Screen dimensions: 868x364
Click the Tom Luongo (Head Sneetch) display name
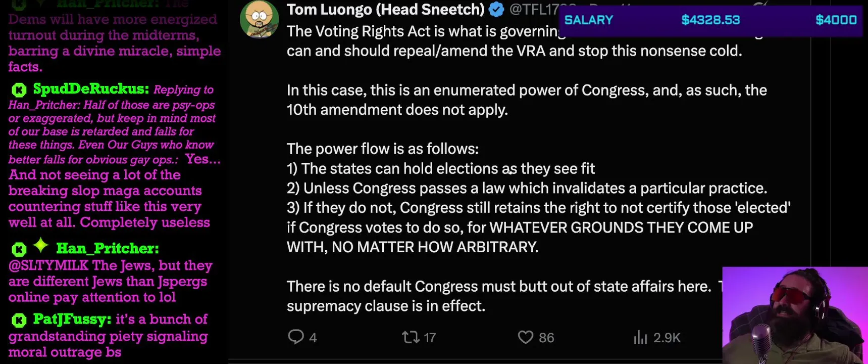coord(386,9)
